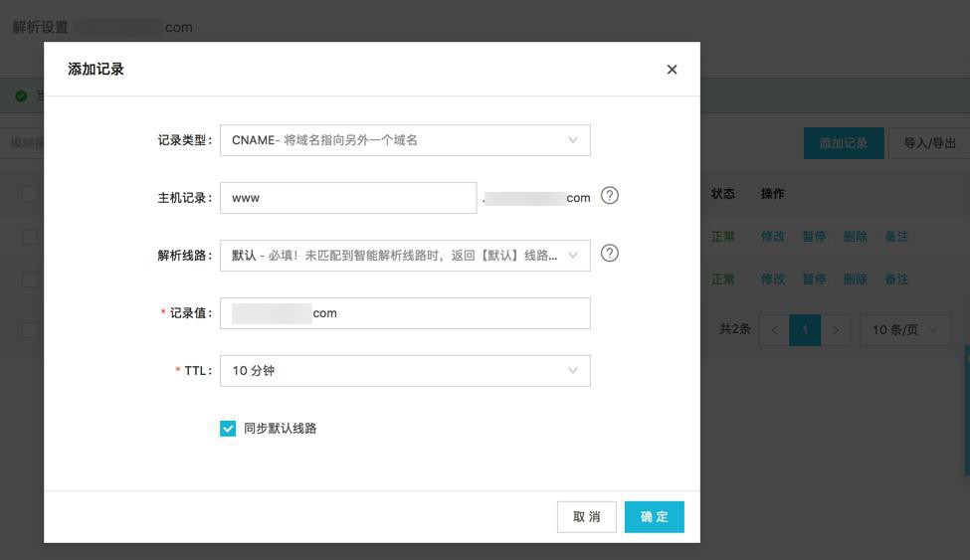The image size is (970, 560).
Task: Click 正常 status in second record row
Action: point(722,280)
